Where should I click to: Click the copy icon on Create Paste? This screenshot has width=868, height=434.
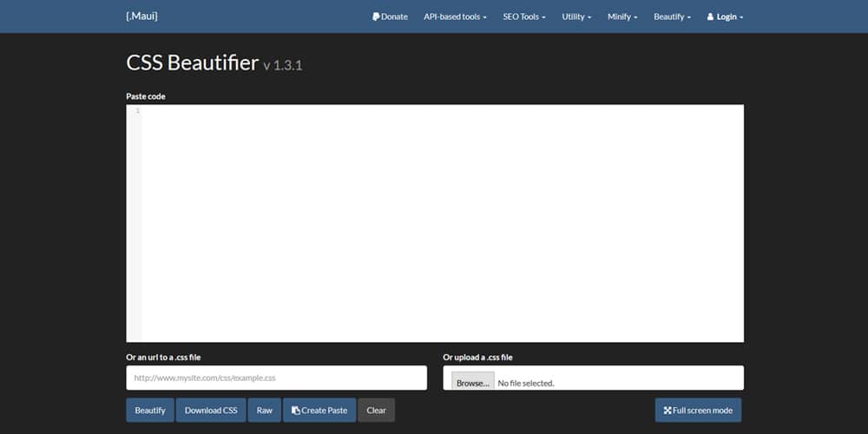pos(296,411)
